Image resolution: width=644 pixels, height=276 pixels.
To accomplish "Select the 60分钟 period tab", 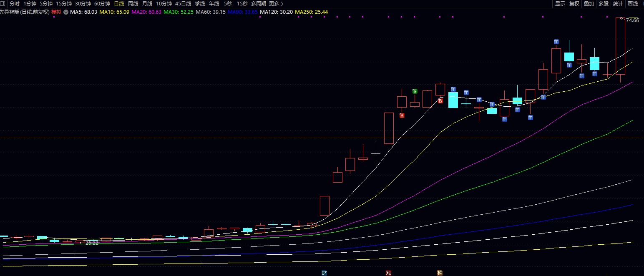I will 102,4.
